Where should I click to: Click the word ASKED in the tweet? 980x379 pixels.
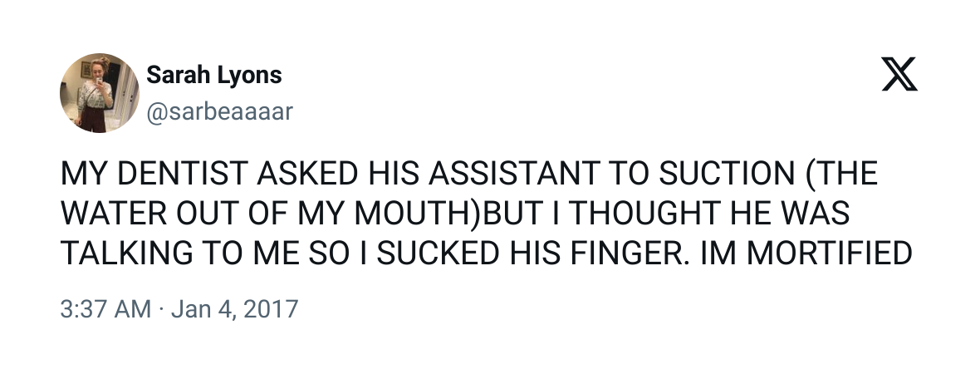coord(307,174)
